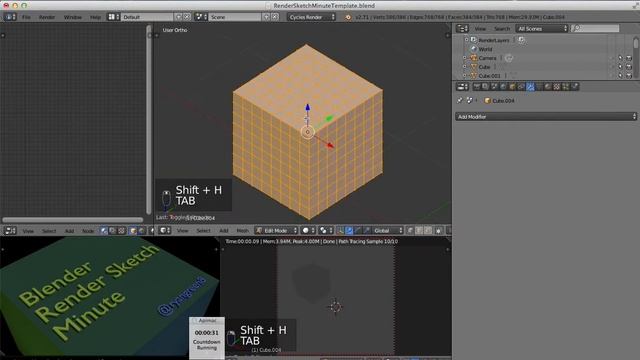Switch to the Particles properties tab
The width and height of the screenshot is (640, 360).
pos(566,87)
